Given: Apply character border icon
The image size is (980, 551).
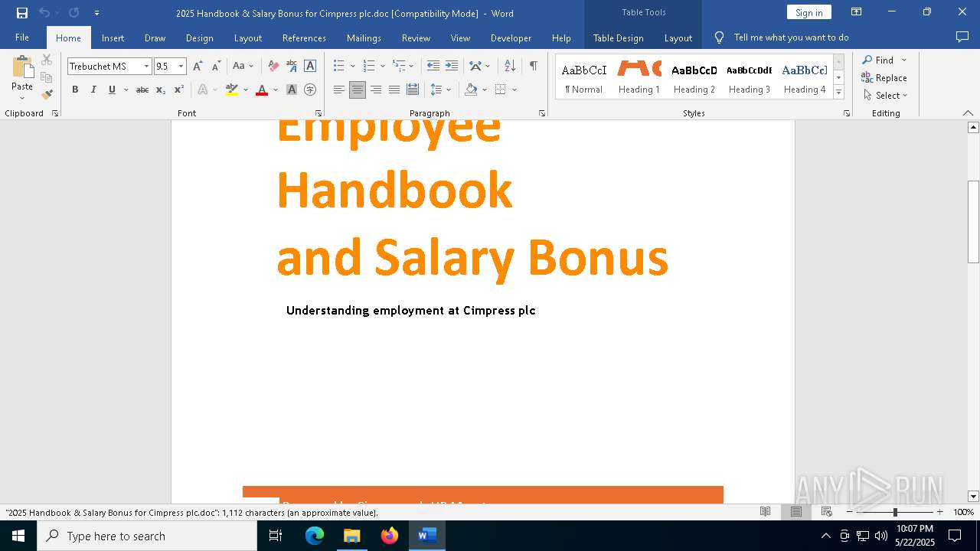Looking at the screenshot, I should [x=310, y=66].
